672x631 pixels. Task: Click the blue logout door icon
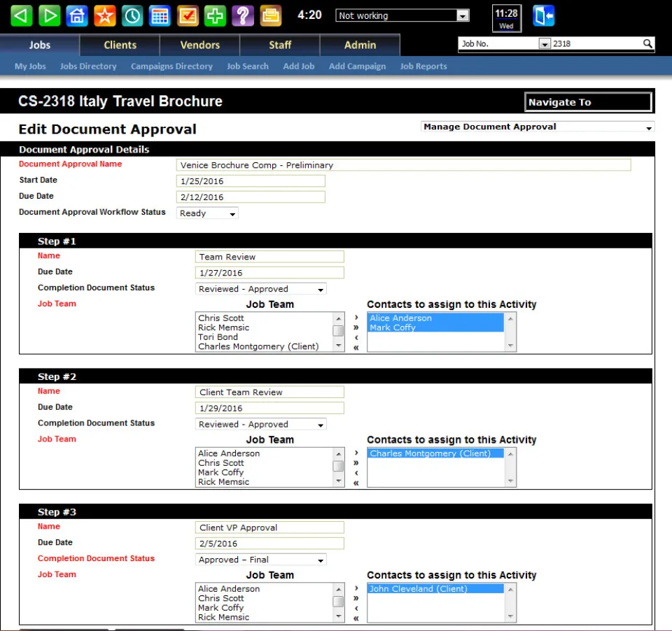coord(543,16)
